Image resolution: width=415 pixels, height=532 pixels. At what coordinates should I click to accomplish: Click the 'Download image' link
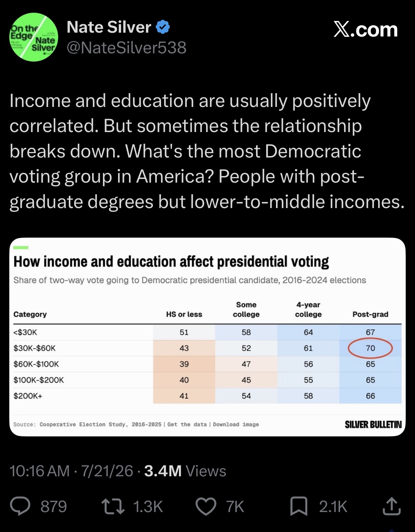(x=236, y=424)
